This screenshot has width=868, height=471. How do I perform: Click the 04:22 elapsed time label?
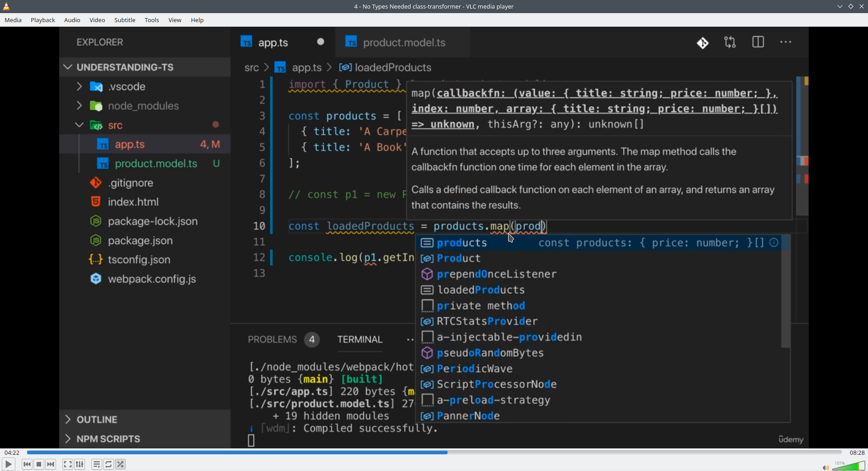tap(12, 452)
